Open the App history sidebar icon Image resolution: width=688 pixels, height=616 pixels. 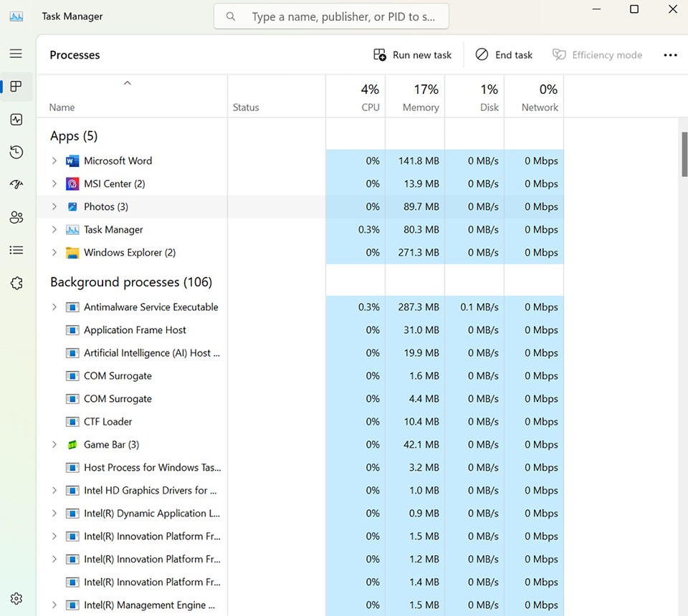tap(16, 152)
